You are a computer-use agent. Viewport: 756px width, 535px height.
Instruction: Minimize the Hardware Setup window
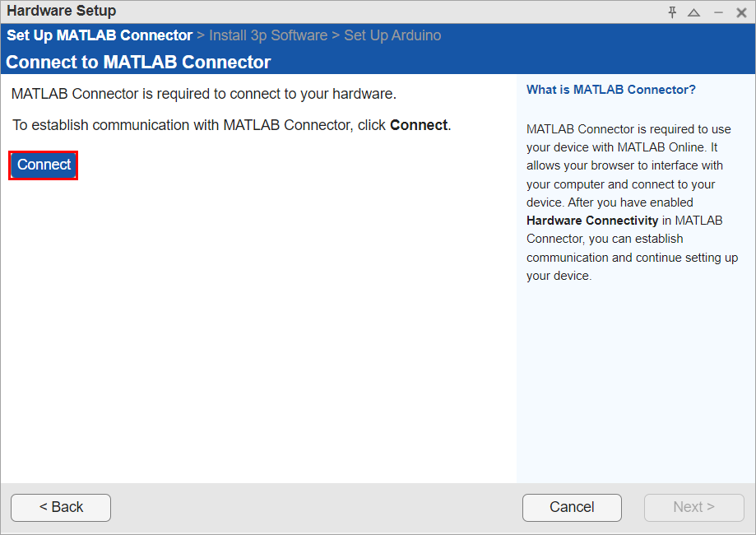(x=718, y=12)
